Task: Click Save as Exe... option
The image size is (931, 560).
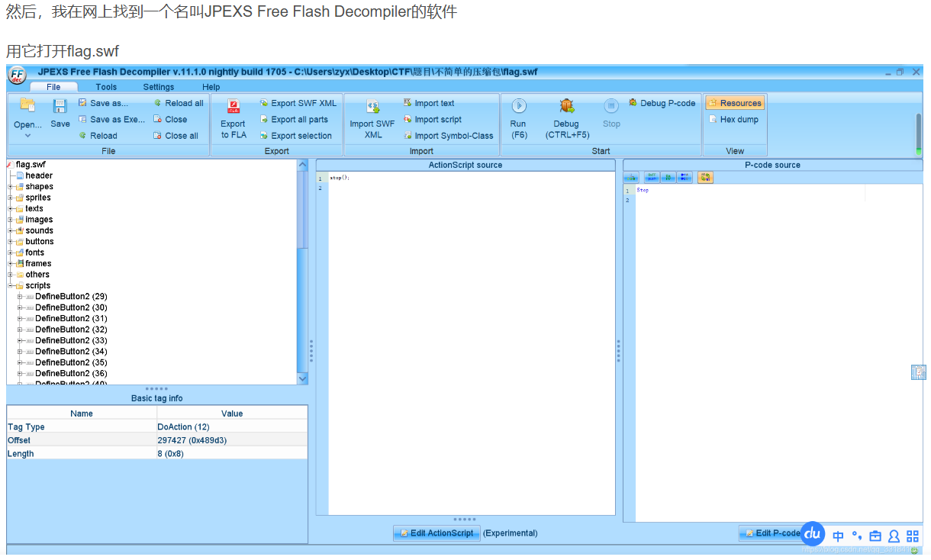Action: (x=111, y=119)
